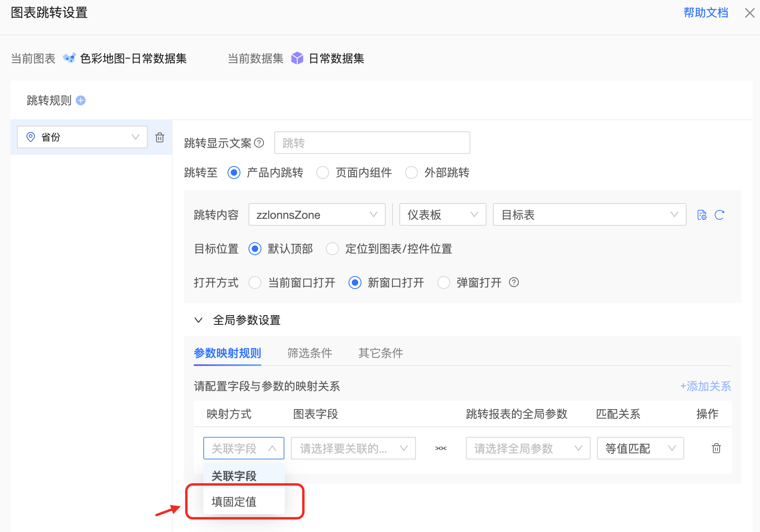Click help icon next to 跳转显示文案

tap(259, 143)
